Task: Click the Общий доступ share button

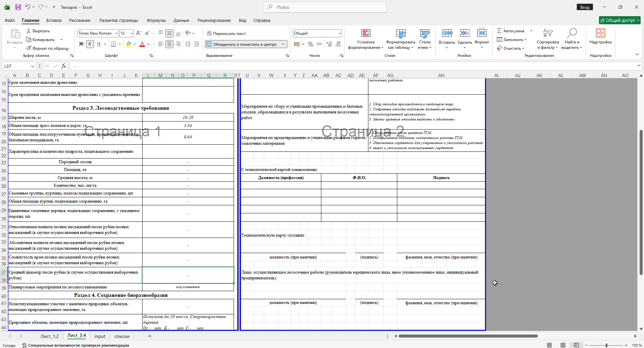Action: coord(619,20)
